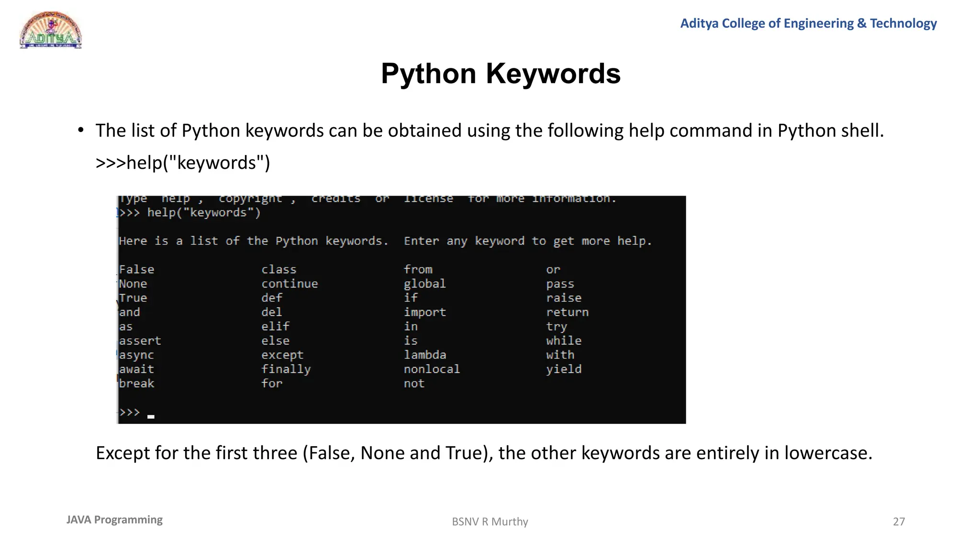
Task: Select keyword 'True' in terminal
Action: coord(133,298)
